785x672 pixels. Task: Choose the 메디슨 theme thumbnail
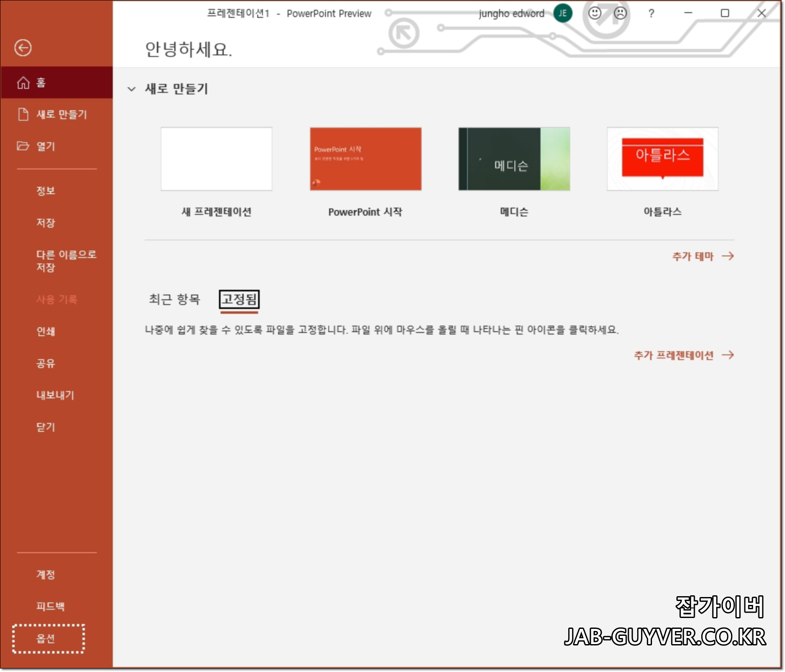[x=514, y=159]
